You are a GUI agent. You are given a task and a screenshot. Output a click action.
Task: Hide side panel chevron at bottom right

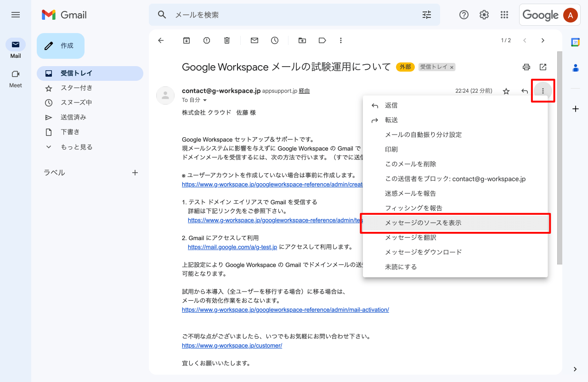coord(575,369)
